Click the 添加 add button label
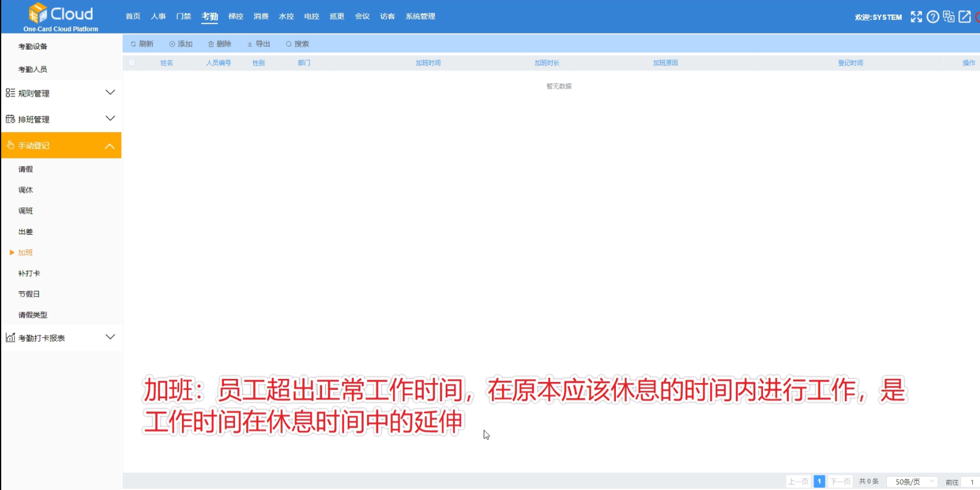980x490 pixels. (185, 44)
